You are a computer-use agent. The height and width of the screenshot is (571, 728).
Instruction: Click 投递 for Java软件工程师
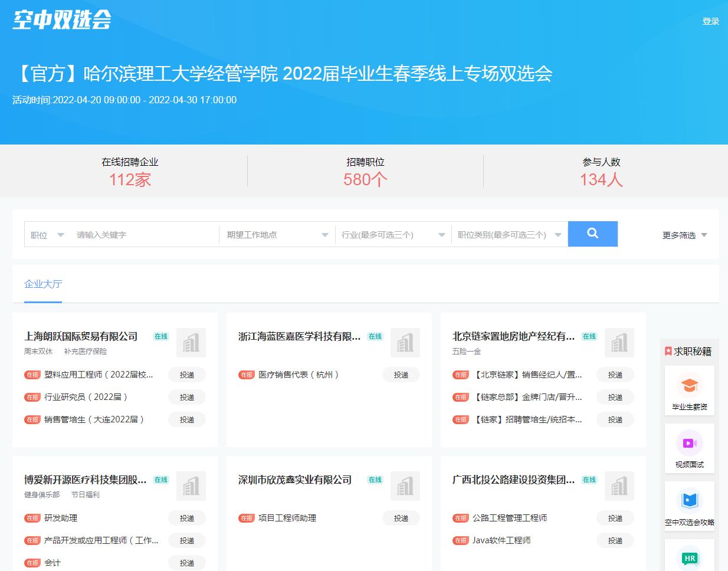pos(615,540)
